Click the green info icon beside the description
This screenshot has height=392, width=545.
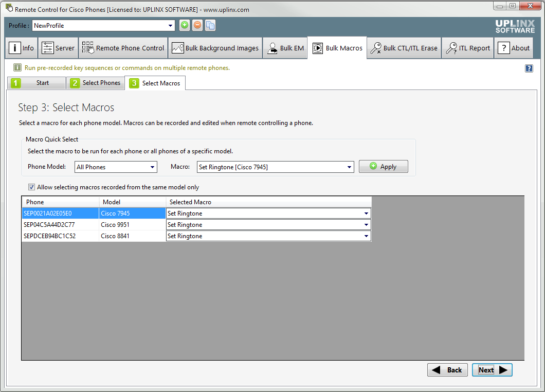[x=17, y=67]
